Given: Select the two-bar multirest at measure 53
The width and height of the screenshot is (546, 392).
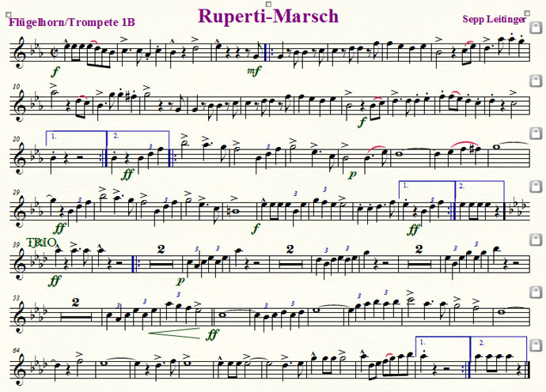Looking at the screenshot, I should (76, 311).
